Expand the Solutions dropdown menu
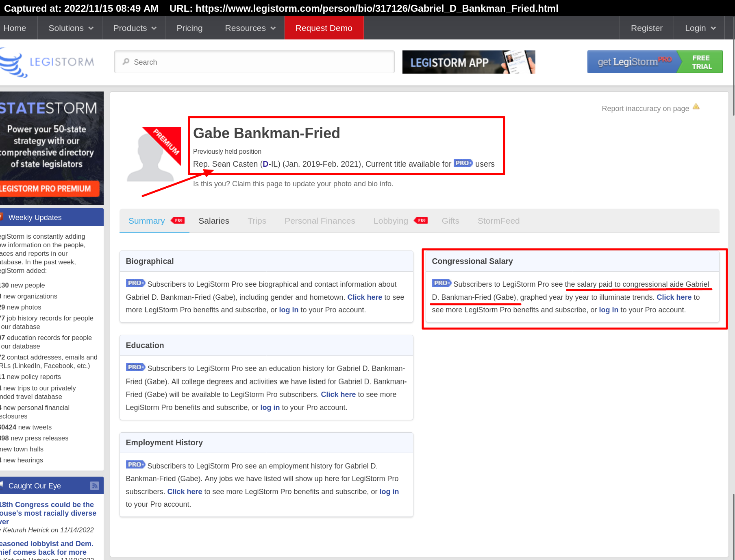Image resolution: width=735 pixels, height=560 pixels. pos(71,28)
